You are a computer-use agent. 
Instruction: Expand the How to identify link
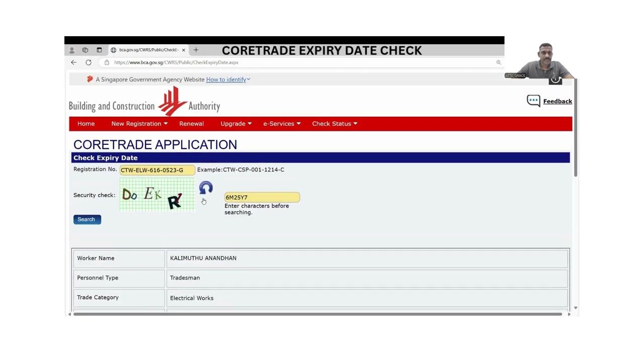tap(228, 79)
